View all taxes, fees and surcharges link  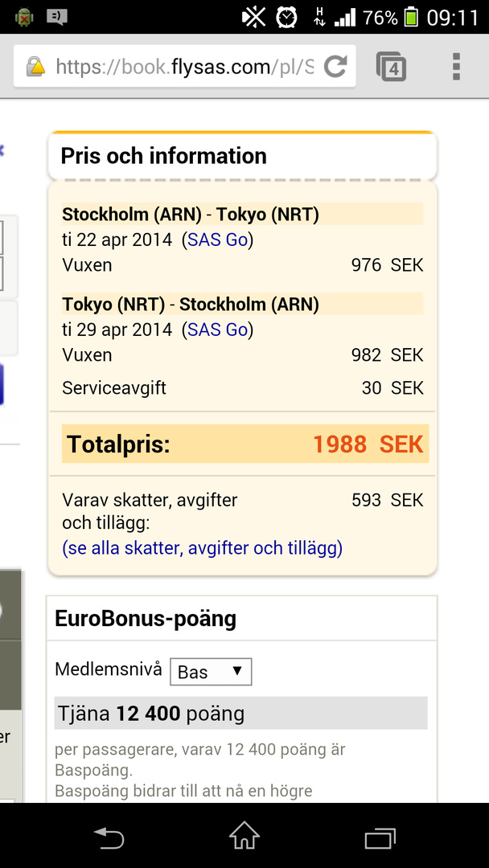(203, 548)
